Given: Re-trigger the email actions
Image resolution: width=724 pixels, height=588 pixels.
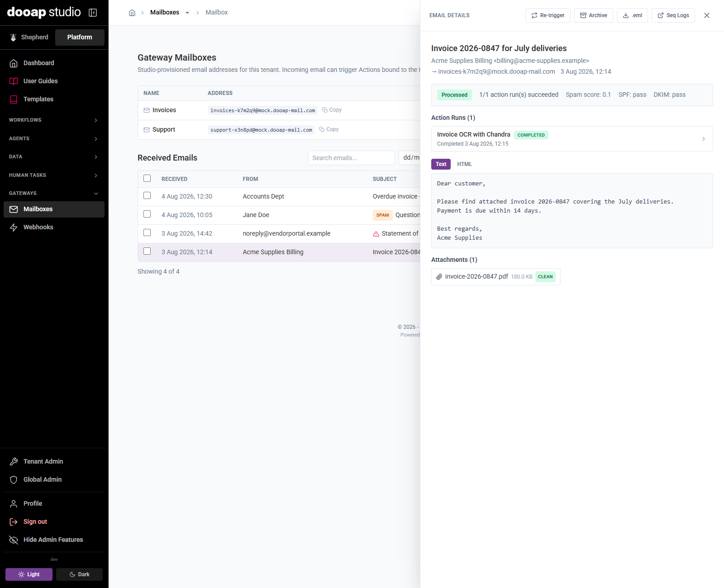Looking at the screenshot, I should (548, 15).
